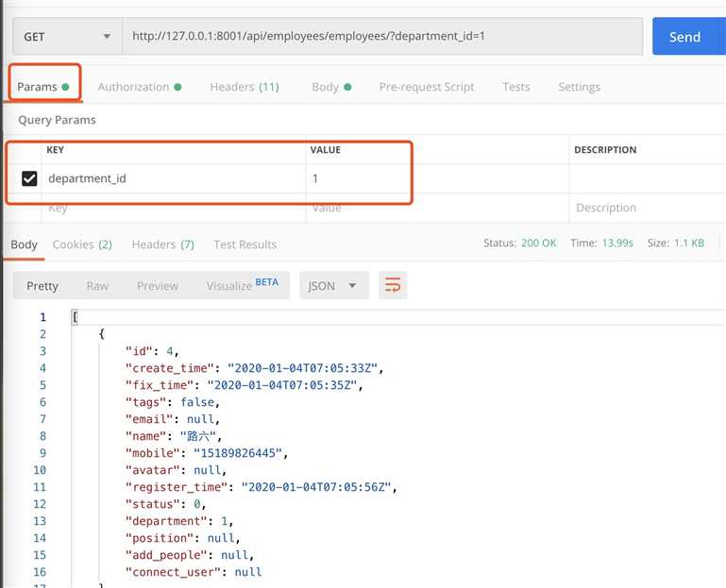Open the request Settings tab

click(579, 87)
